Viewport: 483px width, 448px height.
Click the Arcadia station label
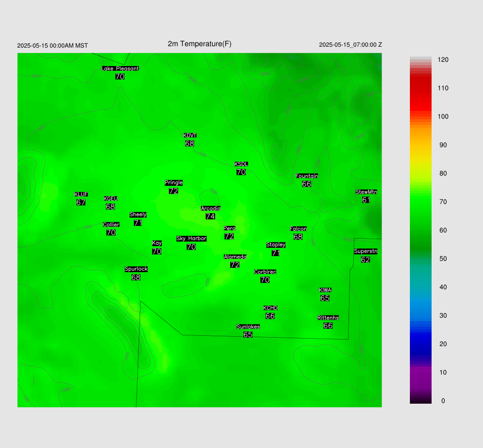[211, 208]
